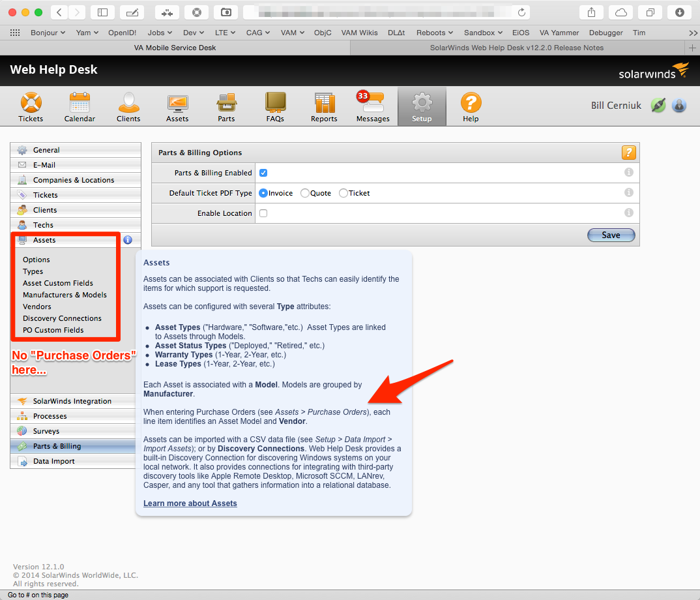Expand Sandbox bookmarks dropdown
Viewport: 700px width, 600px height.
point(483,33)
